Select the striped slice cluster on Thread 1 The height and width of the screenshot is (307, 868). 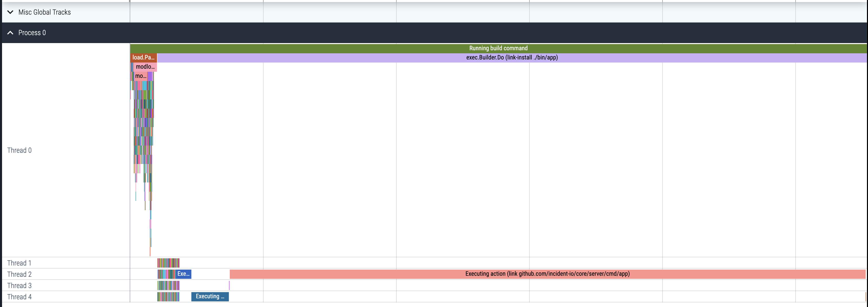(x=168, y=263)
